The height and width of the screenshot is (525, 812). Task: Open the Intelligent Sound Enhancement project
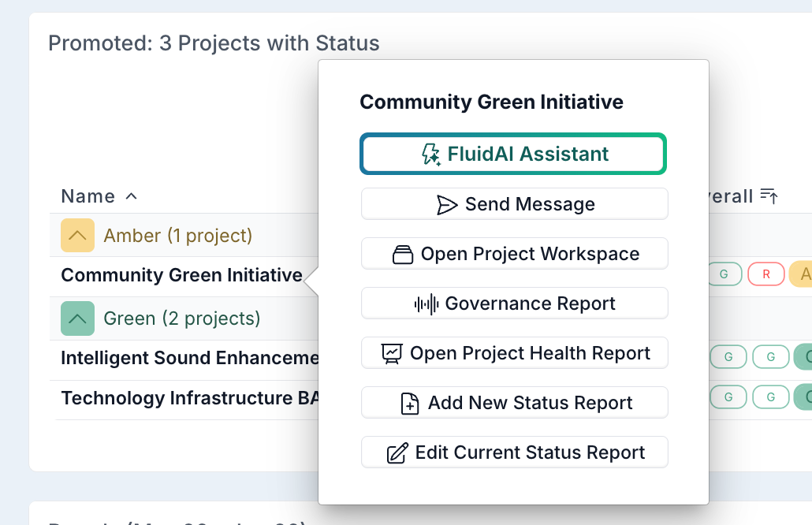coord(189,358)
